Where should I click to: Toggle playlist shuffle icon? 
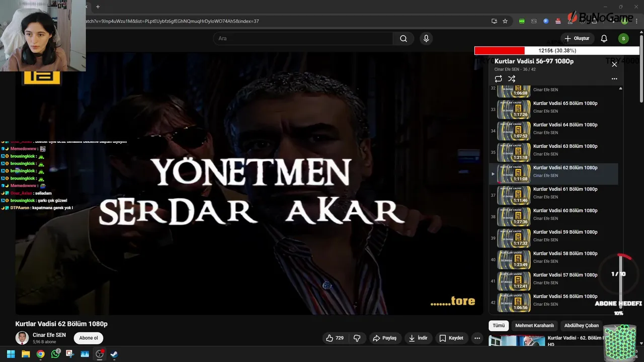[512, 79]
